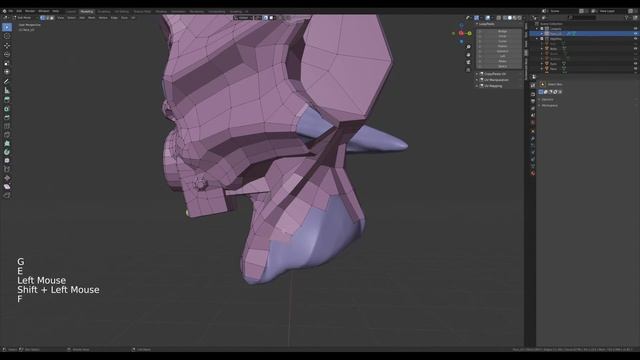Switch to solid viewport shading
The height and width of the screenshot is (360, 640).
tap(510, 18)
